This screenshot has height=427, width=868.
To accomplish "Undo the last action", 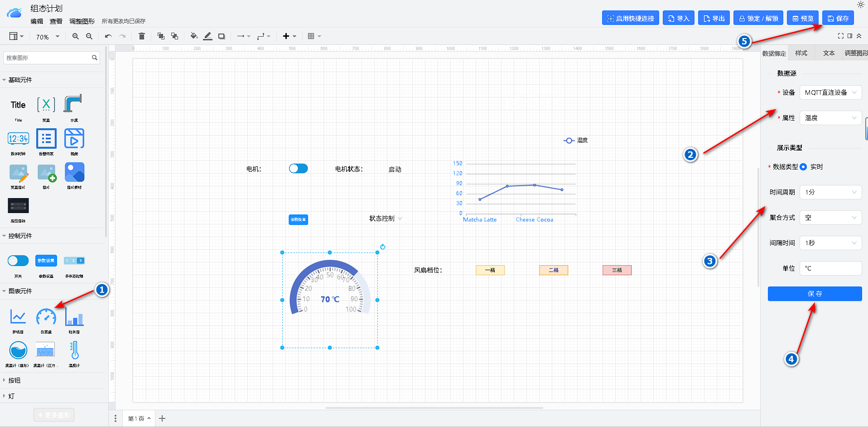I will (x=108, y=36).
